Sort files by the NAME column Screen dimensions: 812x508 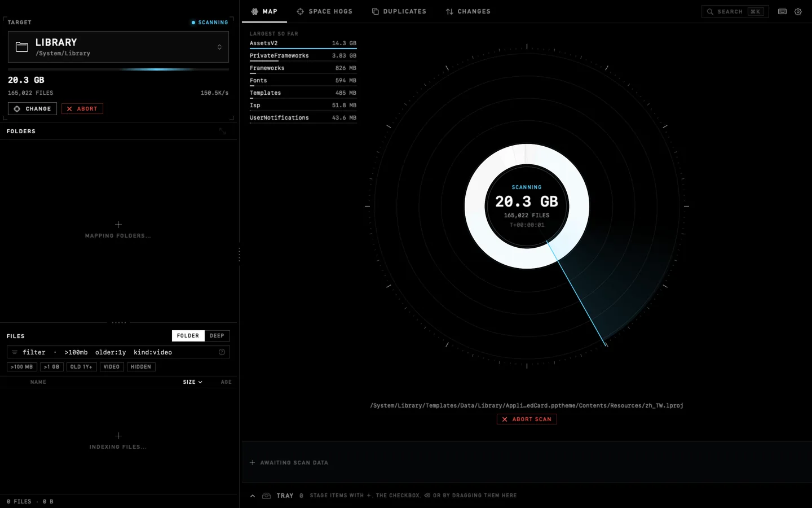38,382
